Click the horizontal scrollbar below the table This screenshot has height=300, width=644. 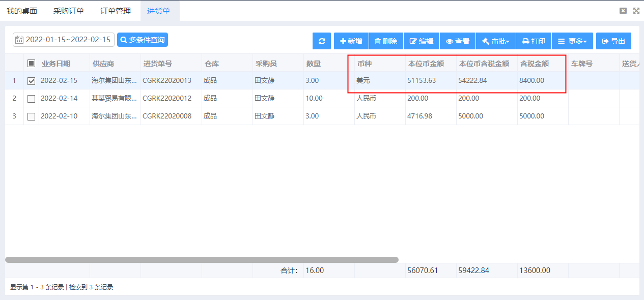pyautogui.click(x=202, y=260)
